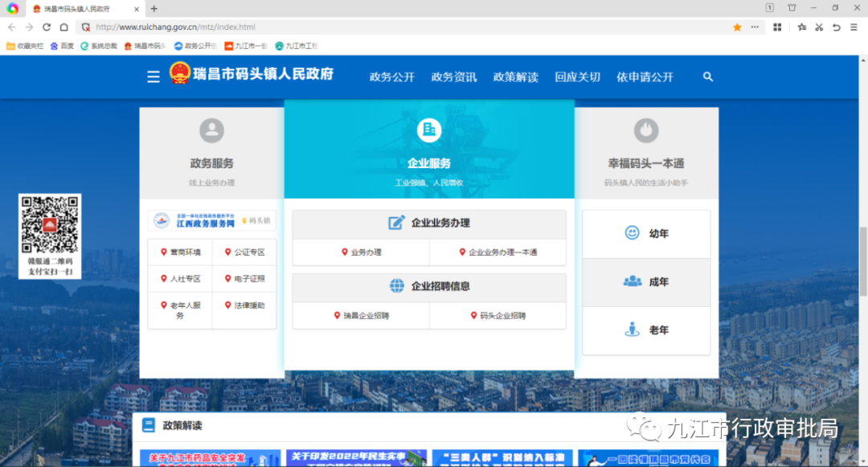Open the browser apps grid icon
This screenshot has width=868, height=467.
point(777,27)
